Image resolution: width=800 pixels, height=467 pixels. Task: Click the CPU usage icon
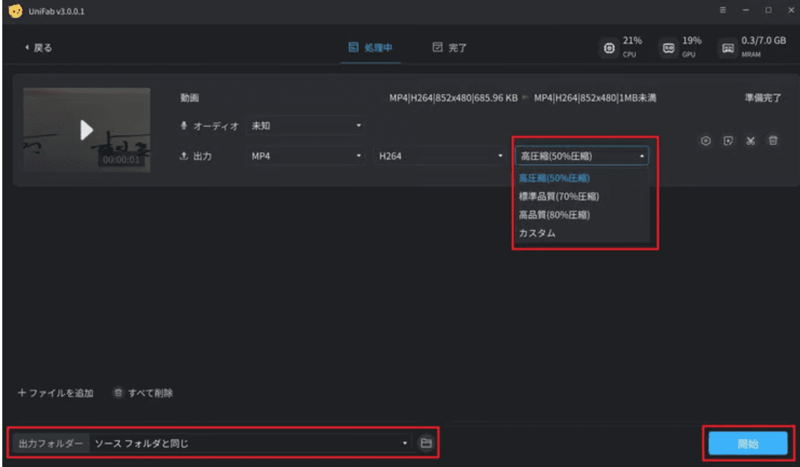[x=609, y=47]
